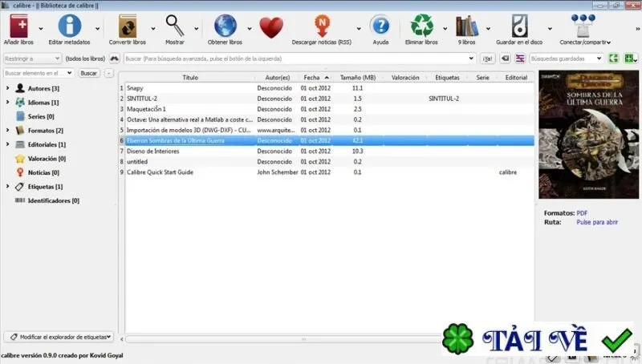Collapse tag browser minus button
The image size is (642, 364).
108,73
